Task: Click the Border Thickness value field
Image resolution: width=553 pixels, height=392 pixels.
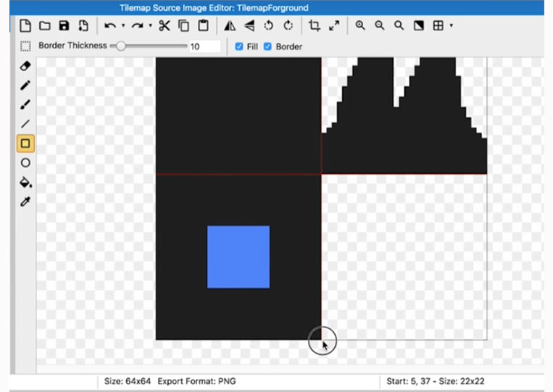Action: tap(205, 46)
